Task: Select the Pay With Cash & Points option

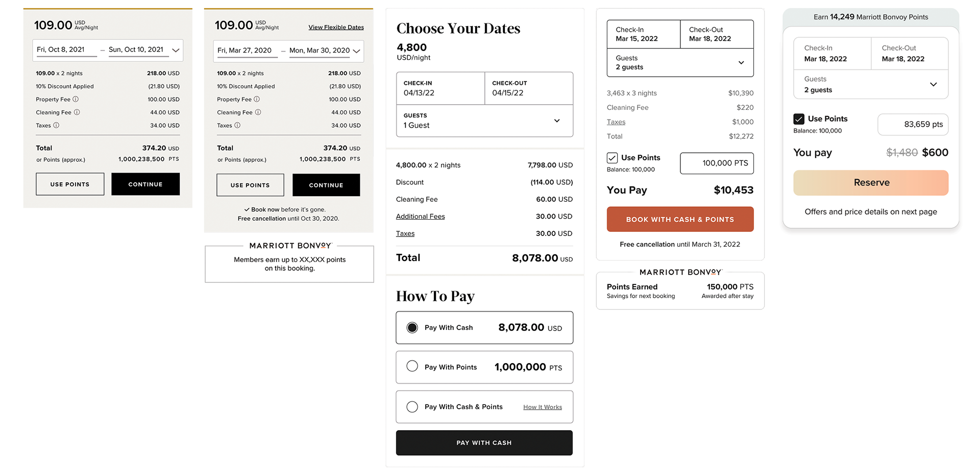Action: pyautogui.click(x=412, y=407)
